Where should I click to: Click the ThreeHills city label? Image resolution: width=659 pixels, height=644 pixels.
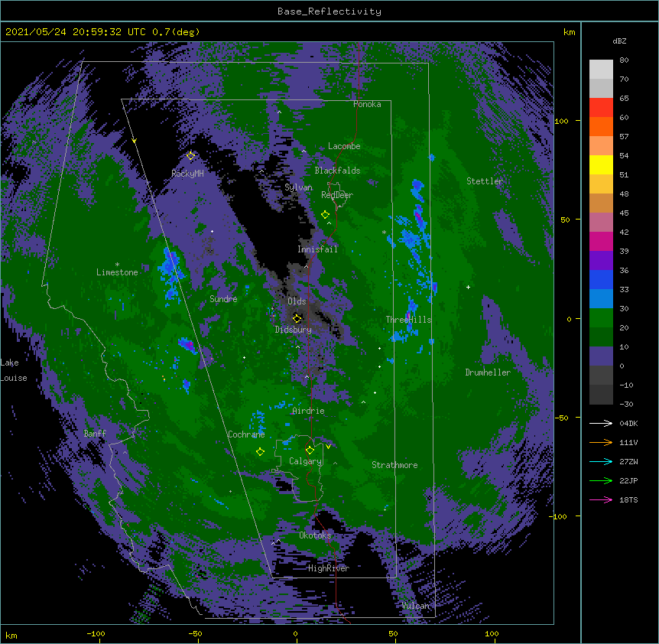click(x=408, y=320)
